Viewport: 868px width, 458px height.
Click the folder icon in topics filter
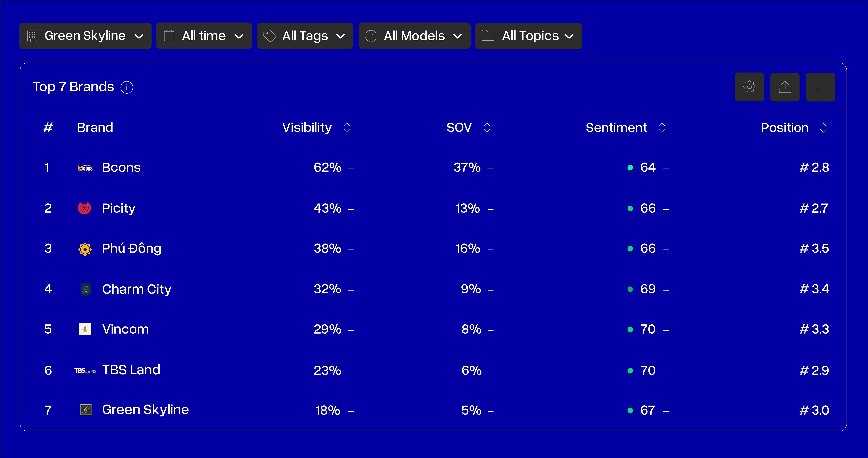(x=488, y=35)
